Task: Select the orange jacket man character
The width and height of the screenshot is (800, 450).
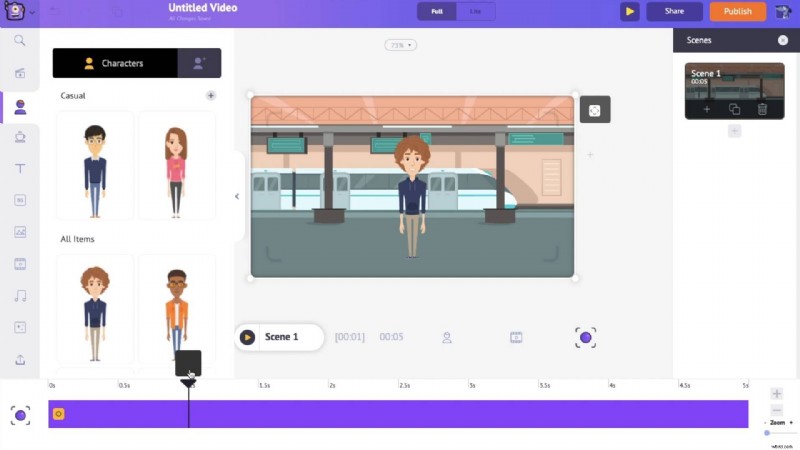Action: pyautogui.click(x=177, y=309)
